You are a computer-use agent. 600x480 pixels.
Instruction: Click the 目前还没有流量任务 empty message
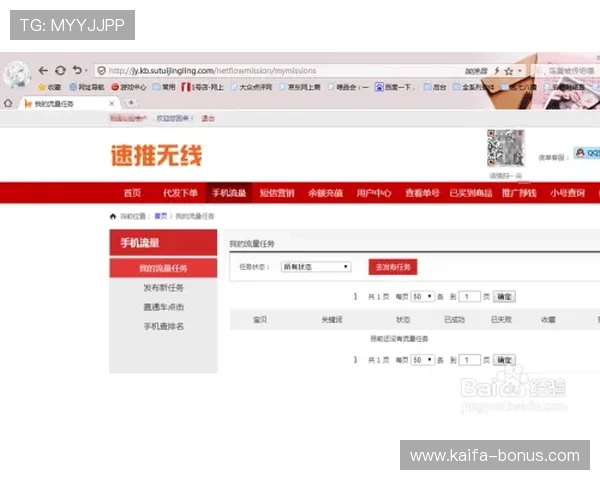(x=399, y=339)
